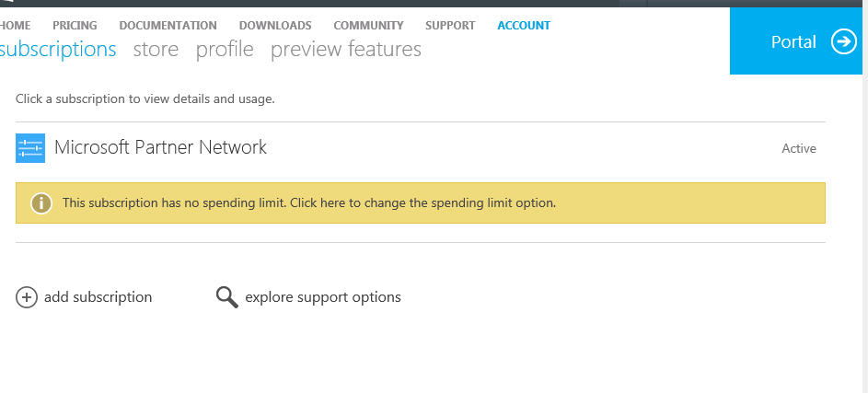
Task: Open the Microsoft Partner Network subscription
Action: coord(160,147)
